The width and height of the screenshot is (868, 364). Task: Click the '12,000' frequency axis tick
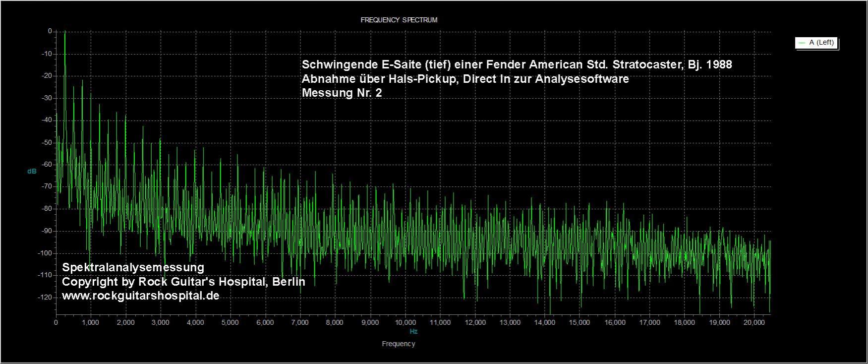point(475,322)
